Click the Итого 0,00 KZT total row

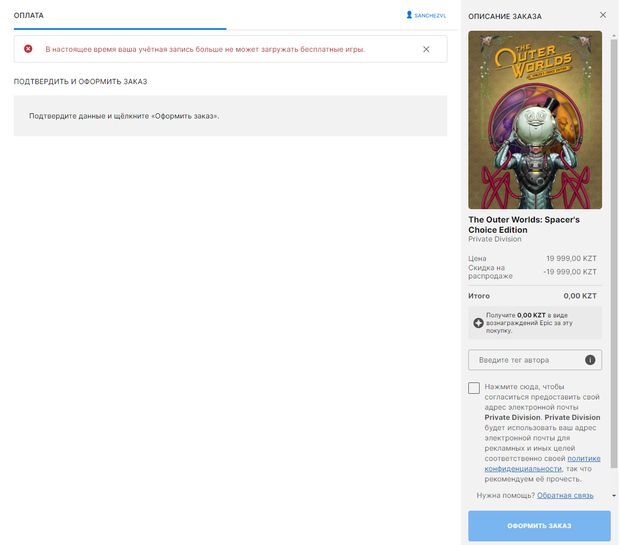pyautogui.click(x=532, y=296)
